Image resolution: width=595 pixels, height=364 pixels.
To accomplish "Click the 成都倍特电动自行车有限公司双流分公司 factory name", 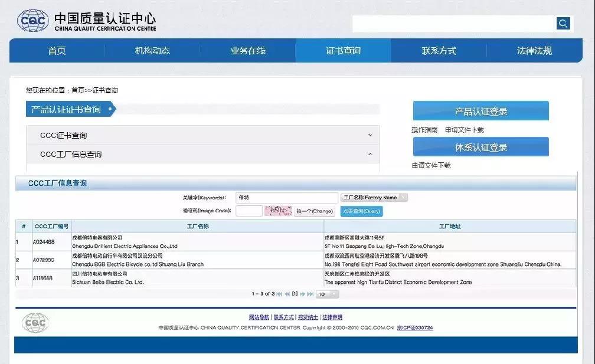I will point(117,256).
